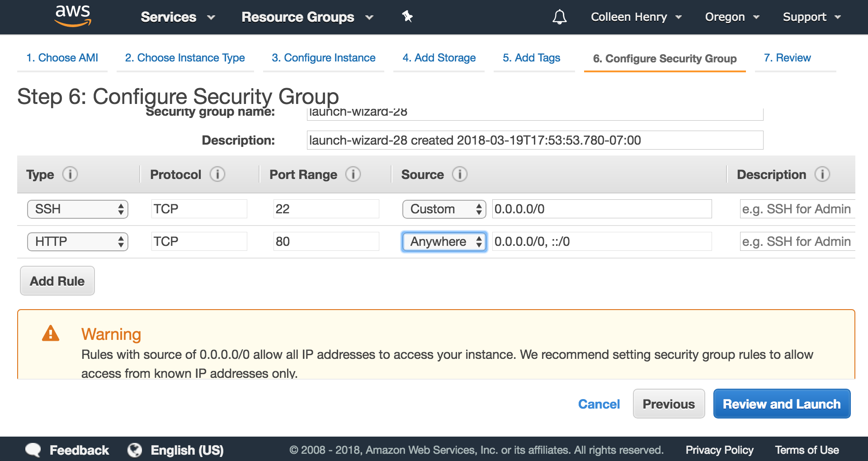Click the AWS logo home icon
868x461 pixels.
(73, 16)
